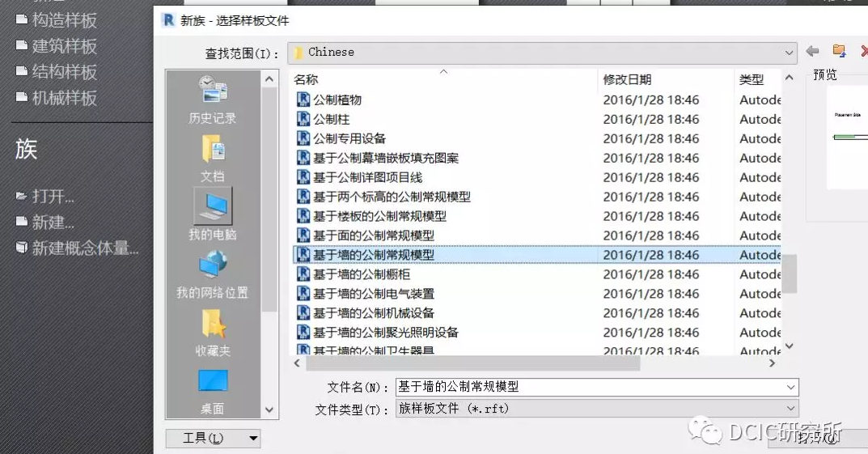
Task: Click places bar scroll down arrow
Action: coord(269,410)
